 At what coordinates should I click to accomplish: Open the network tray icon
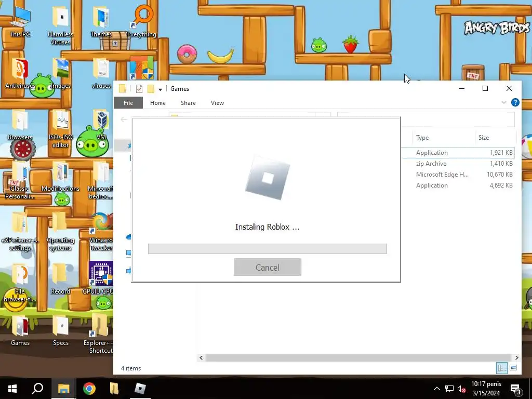449,389
